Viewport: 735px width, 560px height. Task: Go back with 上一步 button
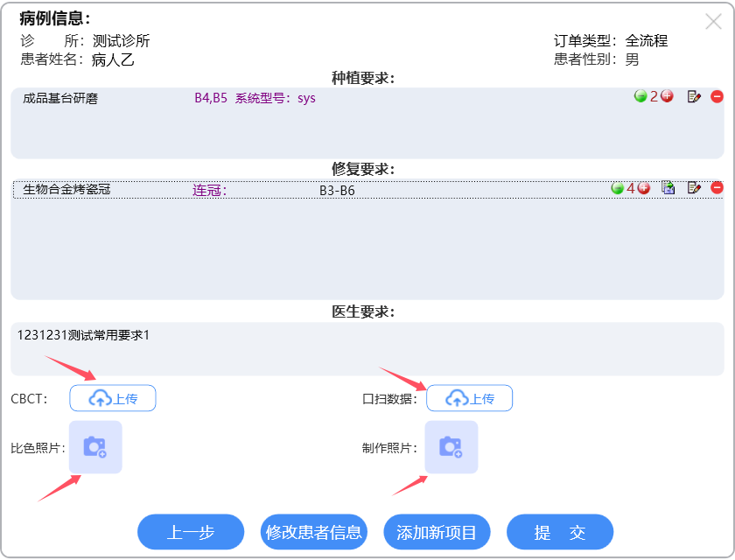tap(191, 532)
